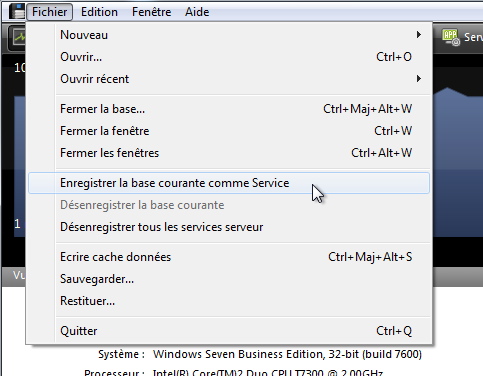Click the APP server icon in toolbar
The width and height of the screenshot is (483, 376).
(451, 37)
